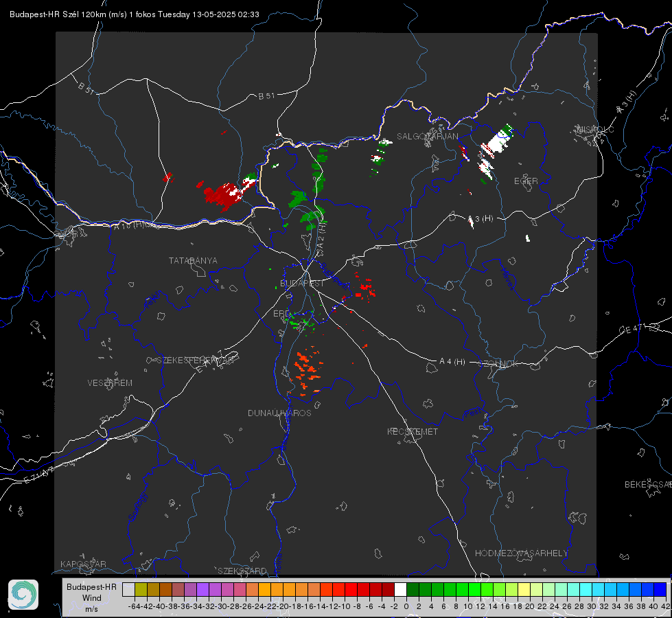Click the amber swatch between -24 and -22
Image resolution: width=672 pixels, height=618 pixels.
[264, 589]
